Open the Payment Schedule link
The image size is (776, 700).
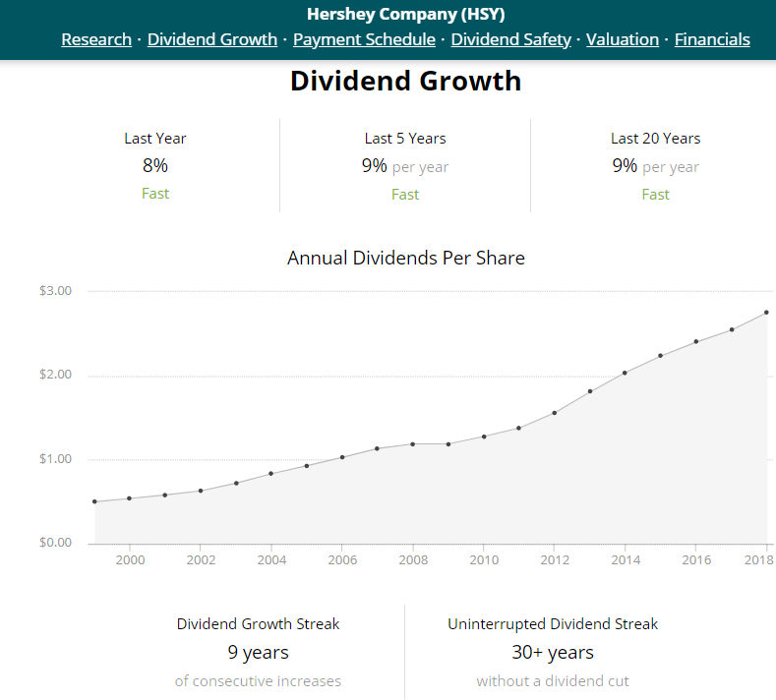(364, 39)
